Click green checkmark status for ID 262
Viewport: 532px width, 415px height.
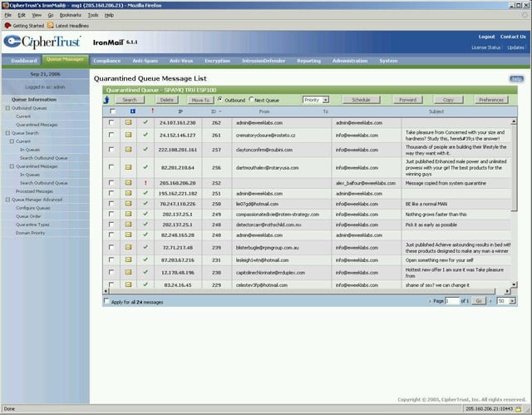pos(145,122)
